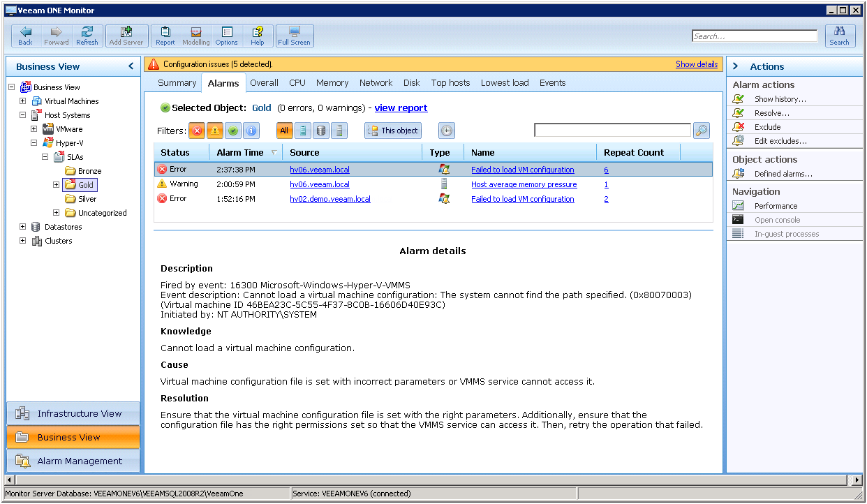Go back with the Back toolbar button
867x504 pixels.
coord(26,36)
